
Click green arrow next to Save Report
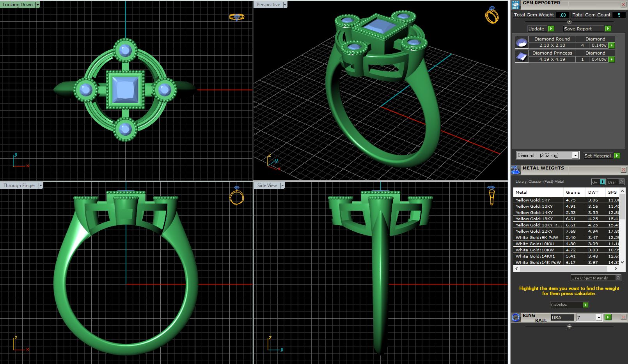coord(608,29)
